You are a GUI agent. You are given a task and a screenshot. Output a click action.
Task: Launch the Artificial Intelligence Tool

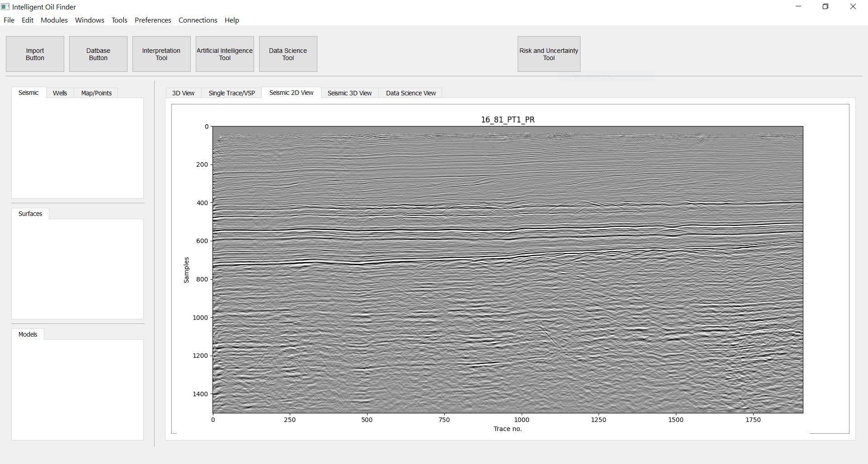tap(225, 54)
